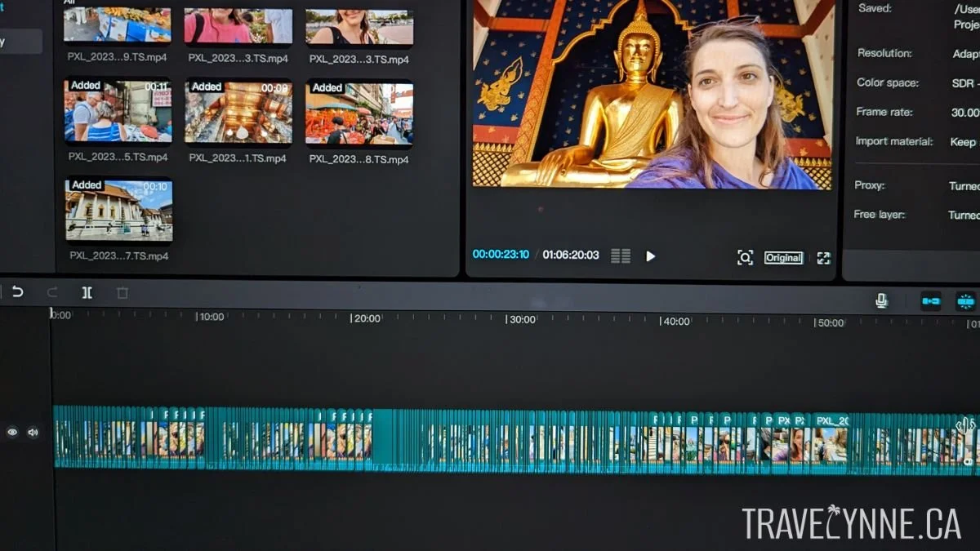Viewport: 980px width, 551px height.
Task: Click the file name PXL_2023...8.TS.mp4
Action: pos(359,159)
